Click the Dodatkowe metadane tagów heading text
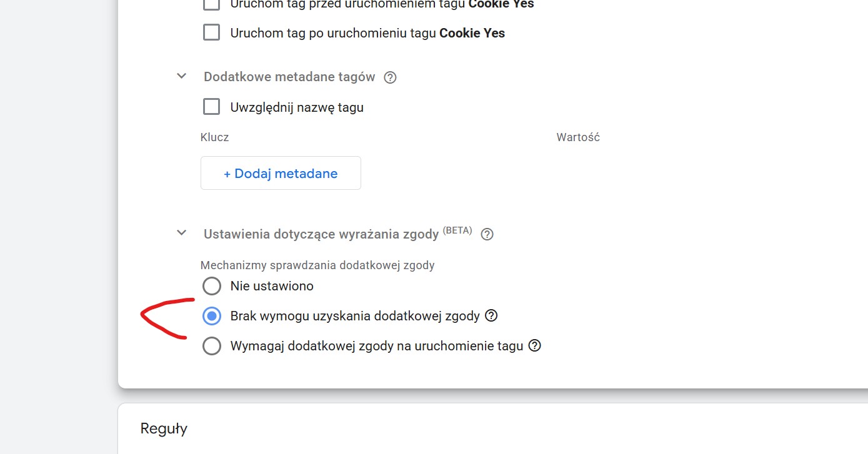This screenshot has height=454, width=868. tap(289, 77)
